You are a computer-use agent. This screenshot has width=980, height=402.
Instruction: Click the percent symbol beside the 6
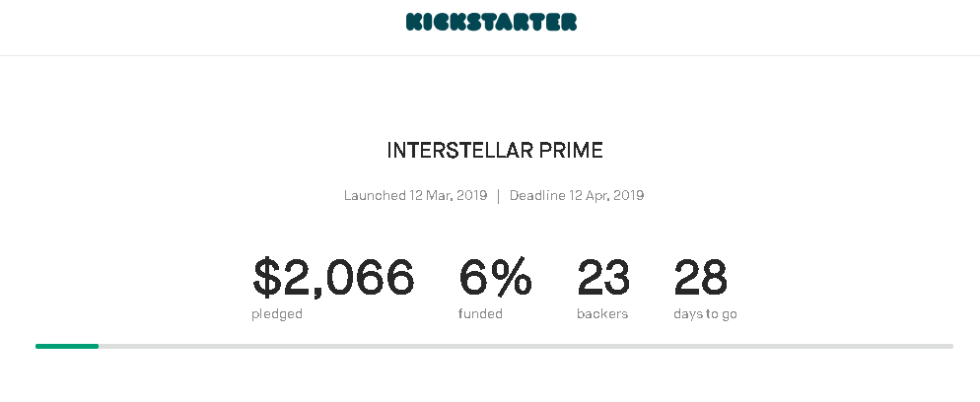click(x=513, y=277)
